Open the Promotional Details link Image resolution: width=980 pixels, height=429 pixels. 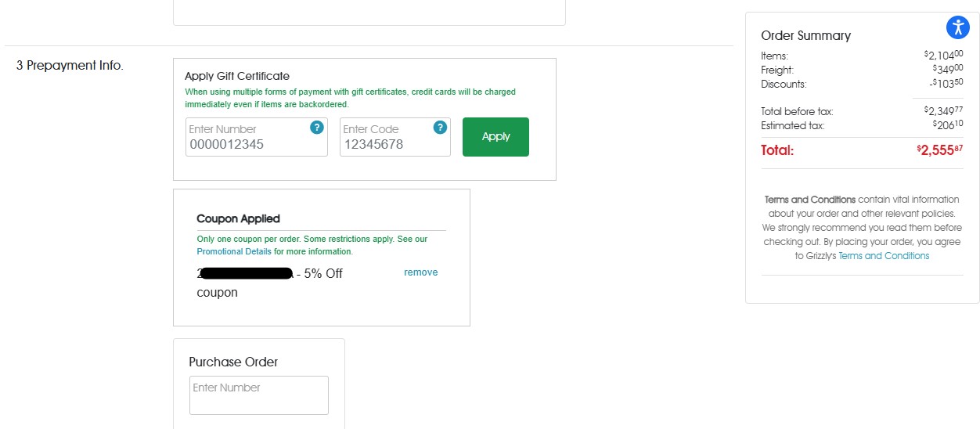point(234,252)
